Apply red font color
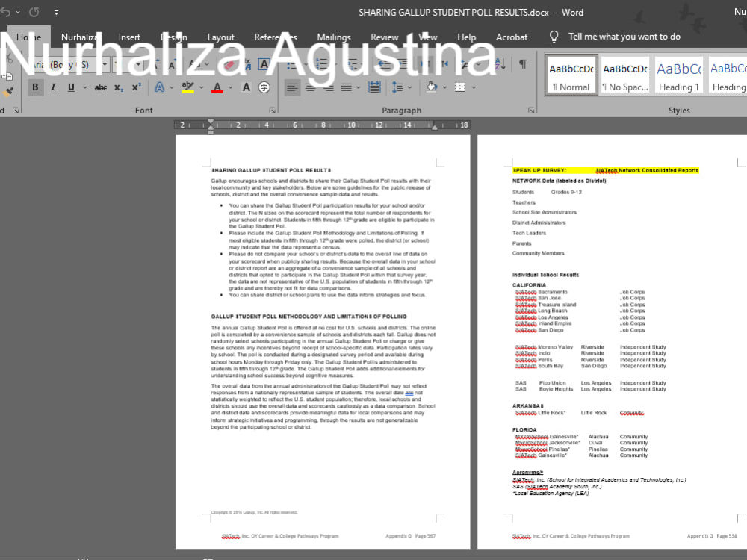 coord(217,87)
